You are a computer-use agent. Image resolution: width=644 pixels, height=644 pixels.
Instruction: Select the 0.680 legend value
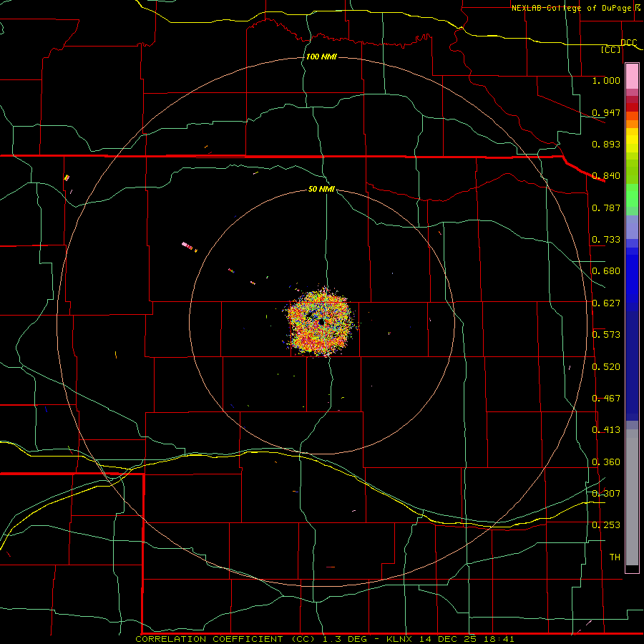pos(606,271)
